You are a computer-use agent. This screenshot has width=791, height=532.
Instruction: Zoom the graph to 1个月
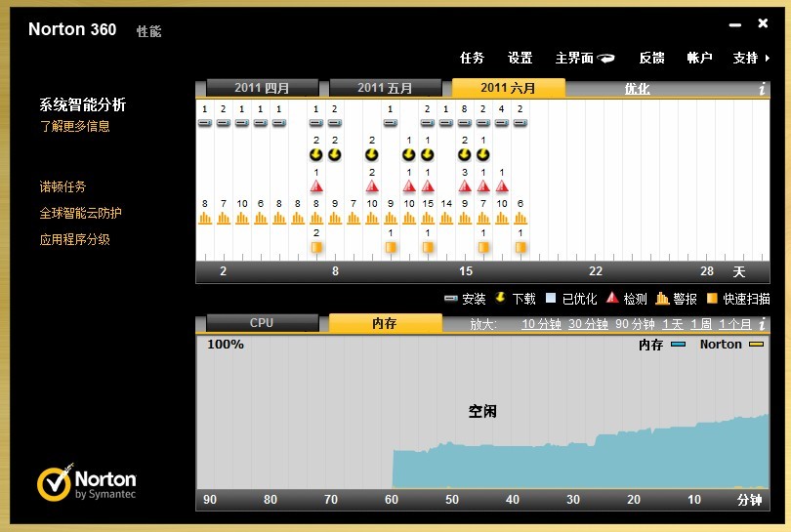click(735, 324)
